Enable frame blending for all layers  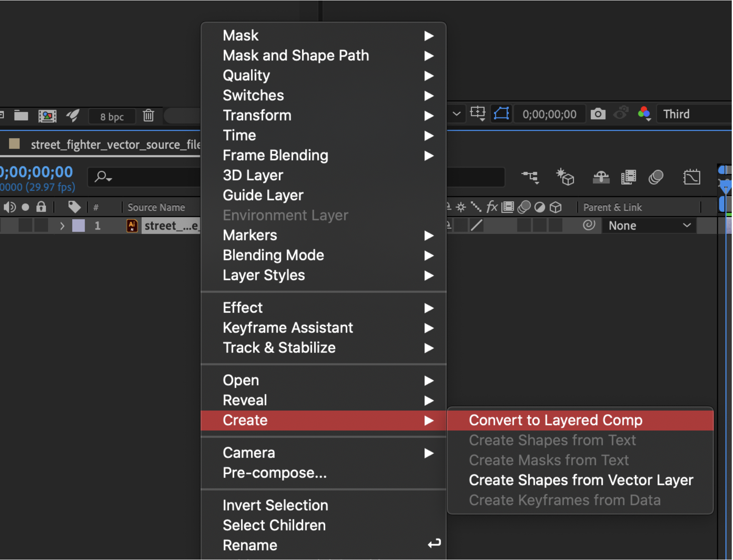(628, 177)
